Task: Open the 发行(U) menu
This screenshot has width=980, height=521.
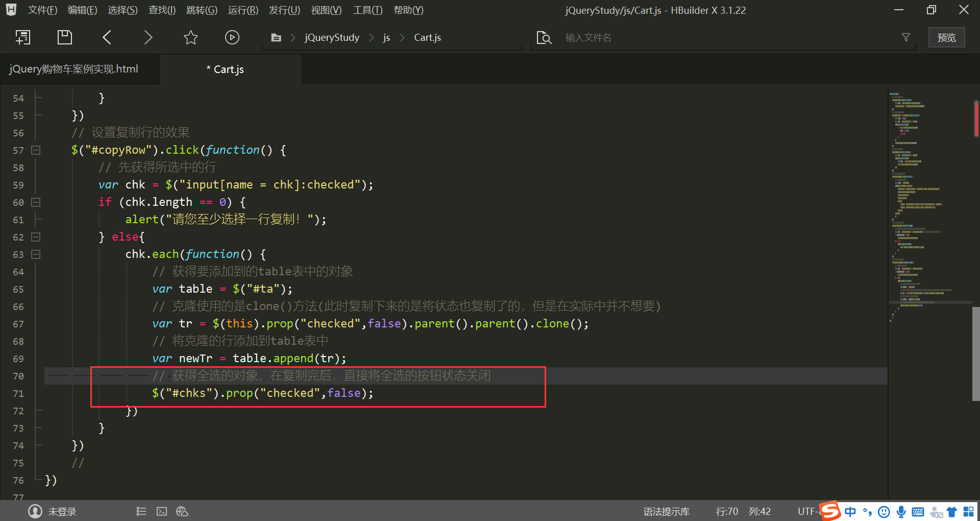Action: click(x=284, y=10)
